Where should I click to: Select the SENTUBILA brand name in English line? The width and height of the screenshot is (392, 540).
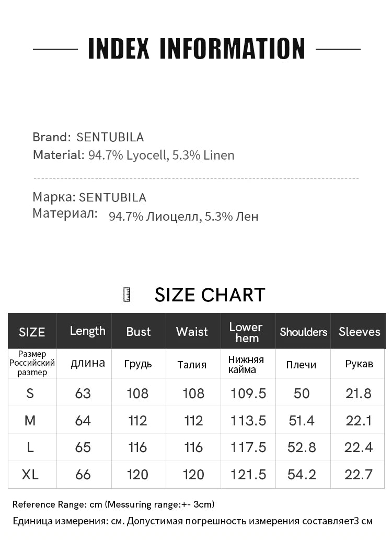[110, 137]
